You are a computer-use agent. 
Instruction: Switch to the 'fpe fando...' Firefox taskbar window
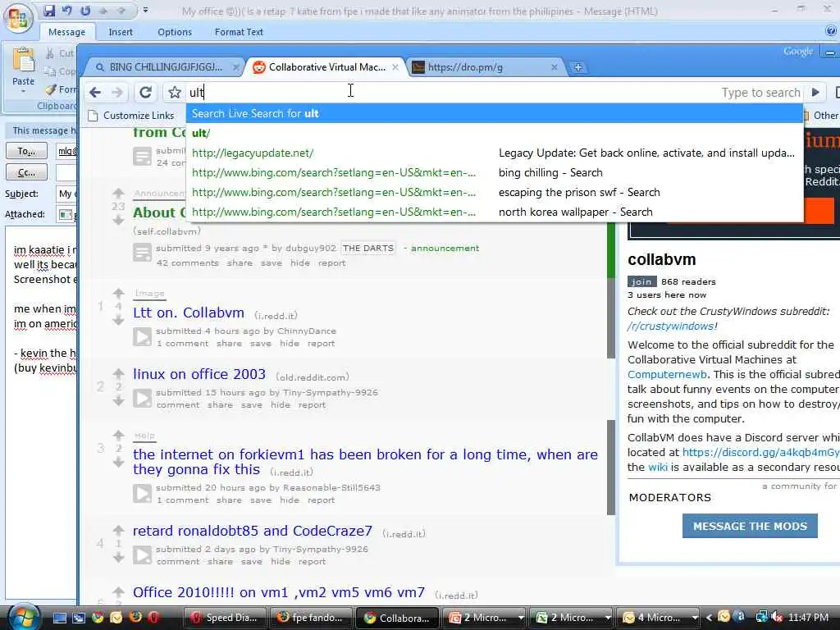pyautogui.click(x=311, y=618)
